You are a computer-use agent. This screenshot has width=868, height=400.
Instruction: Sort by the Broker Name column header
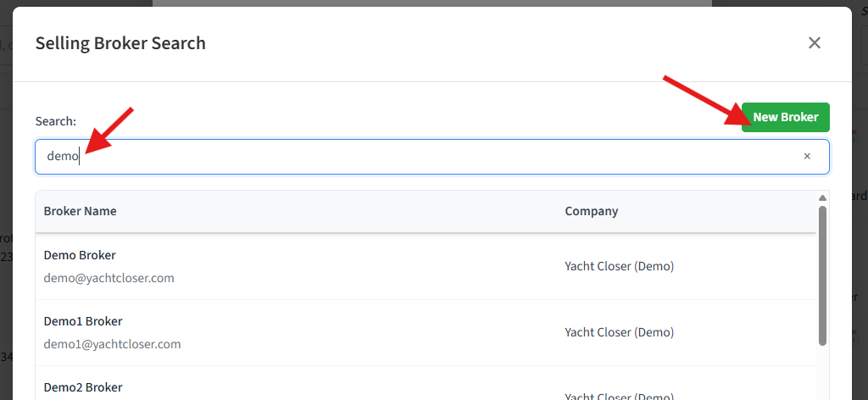81,211
